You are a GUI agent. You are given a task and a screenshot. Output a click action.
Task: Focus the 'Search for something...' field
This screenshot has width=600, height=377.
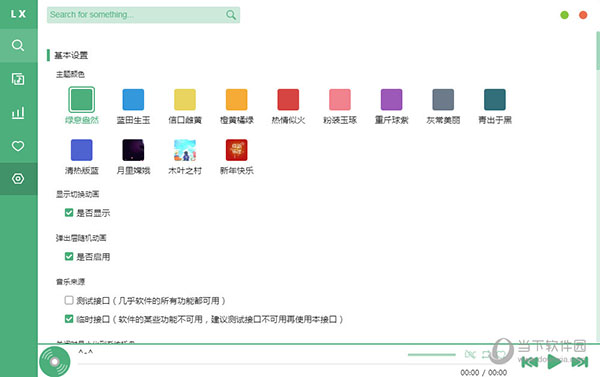pyautogui.click(x=143, y=15)
